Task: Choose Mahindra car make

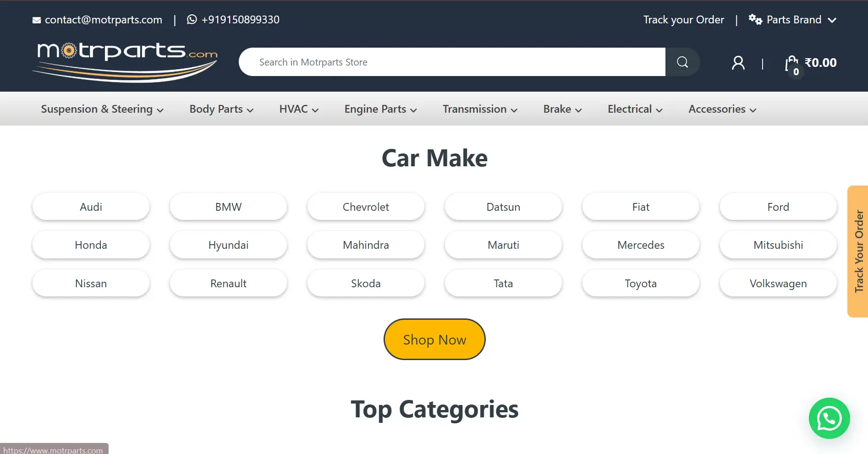Action: point(366,245)
